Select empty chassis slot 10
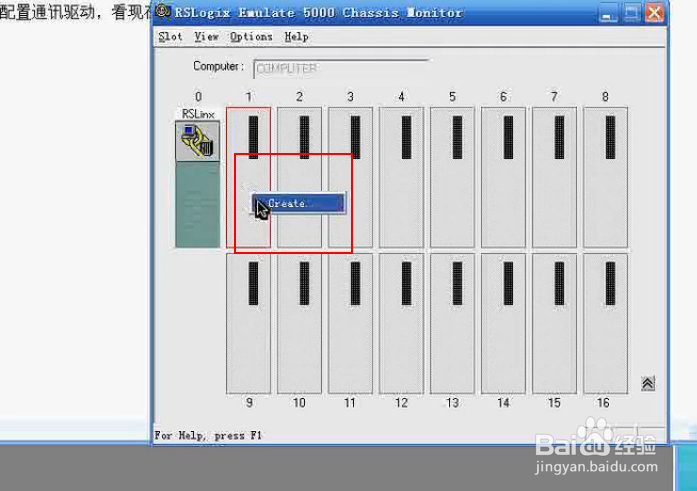 click(x=300, y=323)
